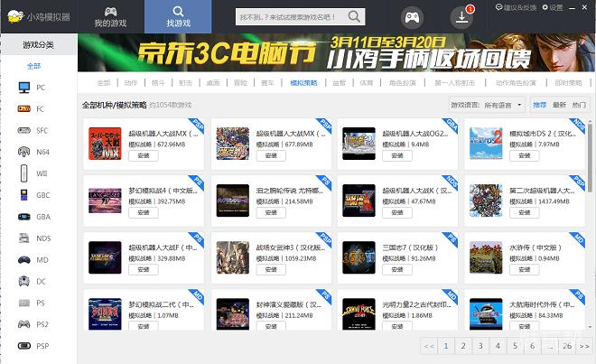Install 超级机器人大战MX 677.89MB
Viewport: 596px width, 364px height.
[271, 155]
